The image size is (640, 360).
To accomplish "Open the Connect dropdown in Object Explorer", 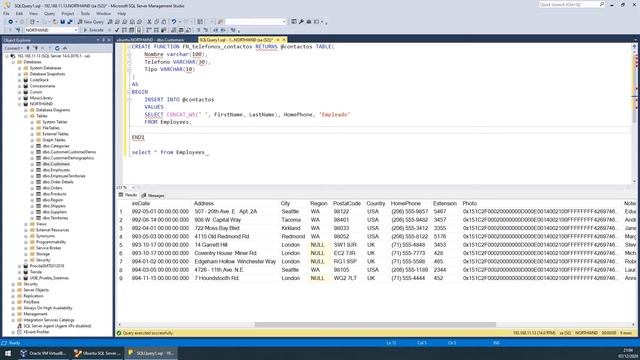I will click(13, 48).
